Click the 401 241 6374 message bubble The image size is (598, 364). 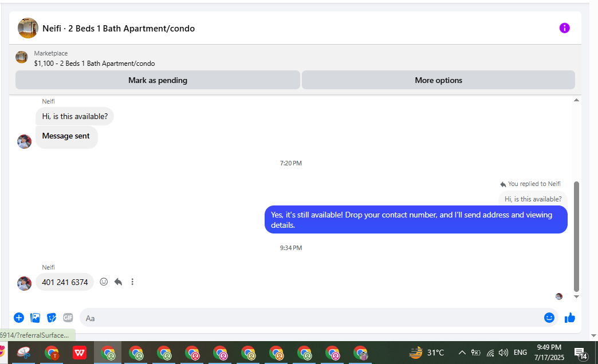click(x=65, y=282)
